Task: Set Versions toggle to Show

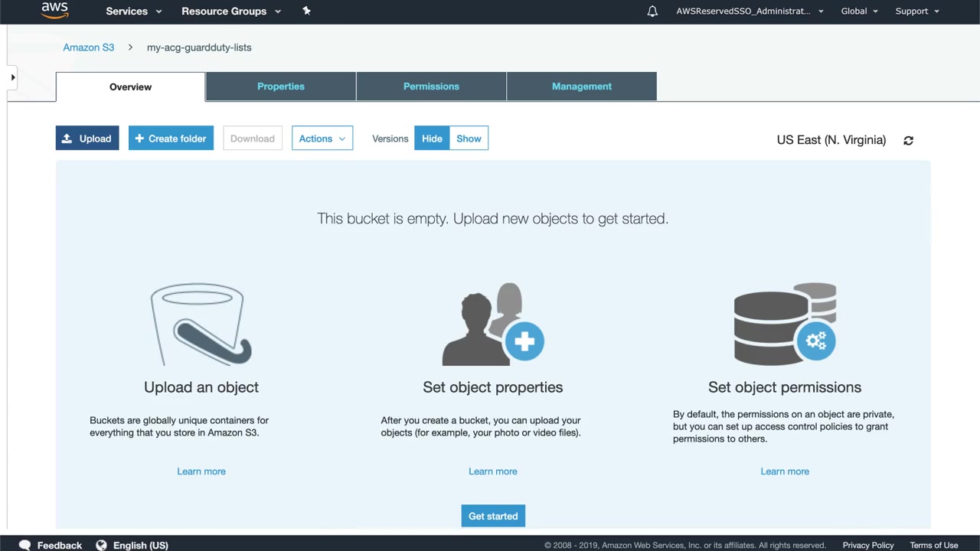Action: coord(469,139)
